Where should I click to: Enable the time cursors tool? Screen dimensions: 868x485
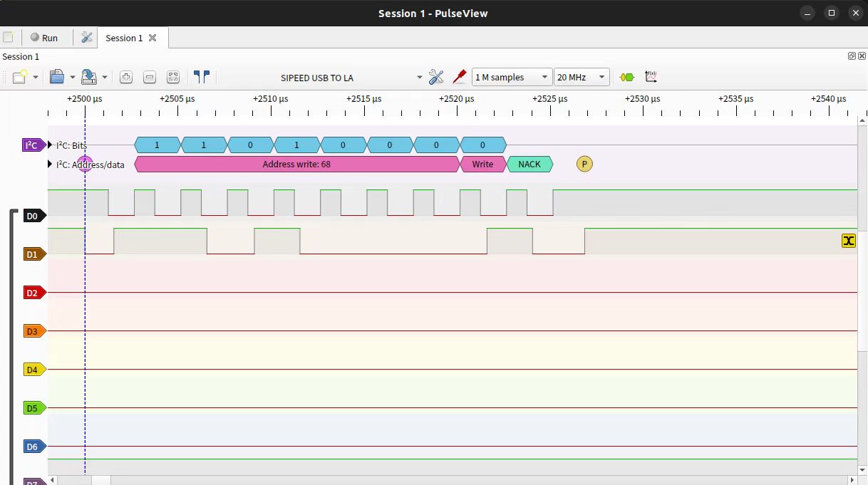click(x=202, y=76)
